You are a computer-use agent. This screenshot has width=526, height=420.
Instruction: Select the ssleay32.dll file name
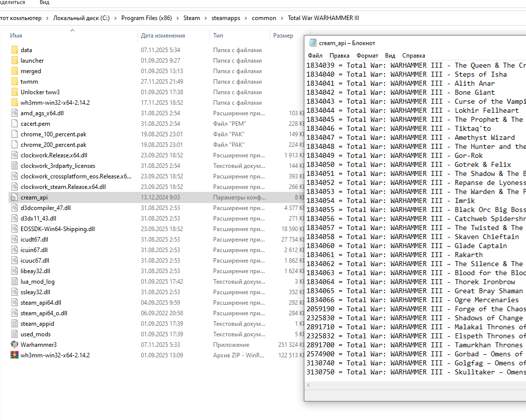[x=35, y=292]
